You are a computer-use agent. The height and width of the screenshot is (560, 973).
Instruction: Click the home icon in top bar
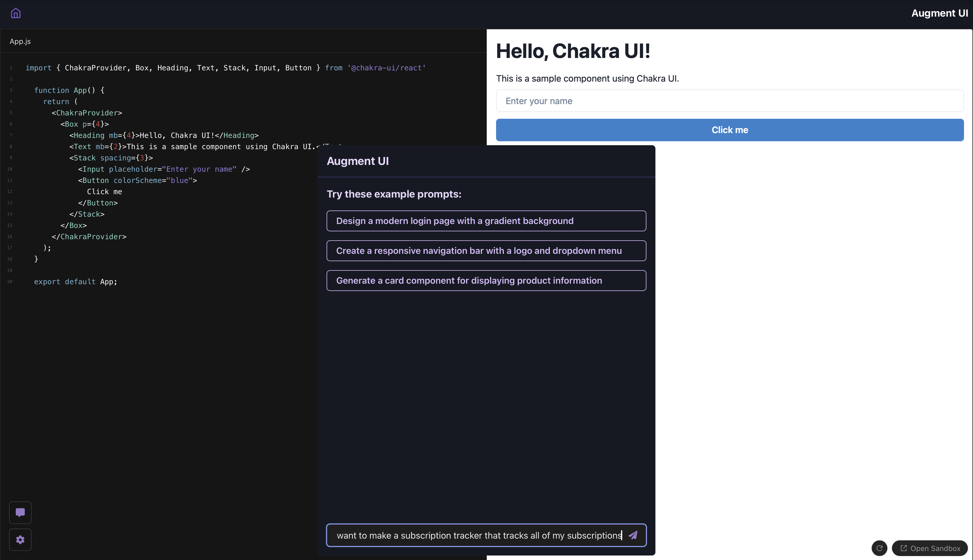coord(16,13)
